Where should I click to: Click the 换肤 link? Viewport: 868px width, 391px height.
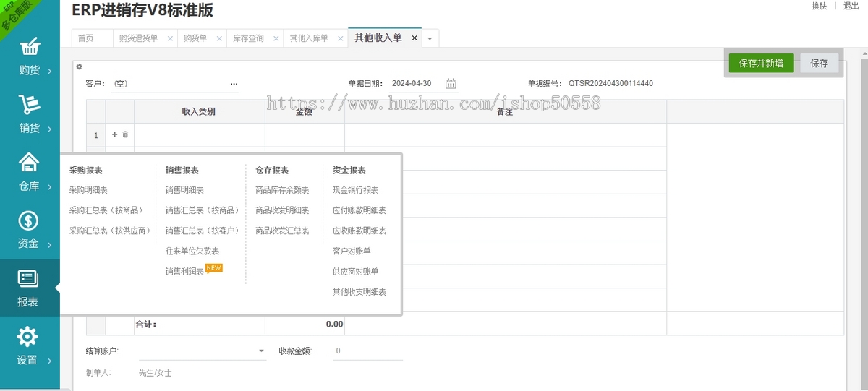coord(819,6)
